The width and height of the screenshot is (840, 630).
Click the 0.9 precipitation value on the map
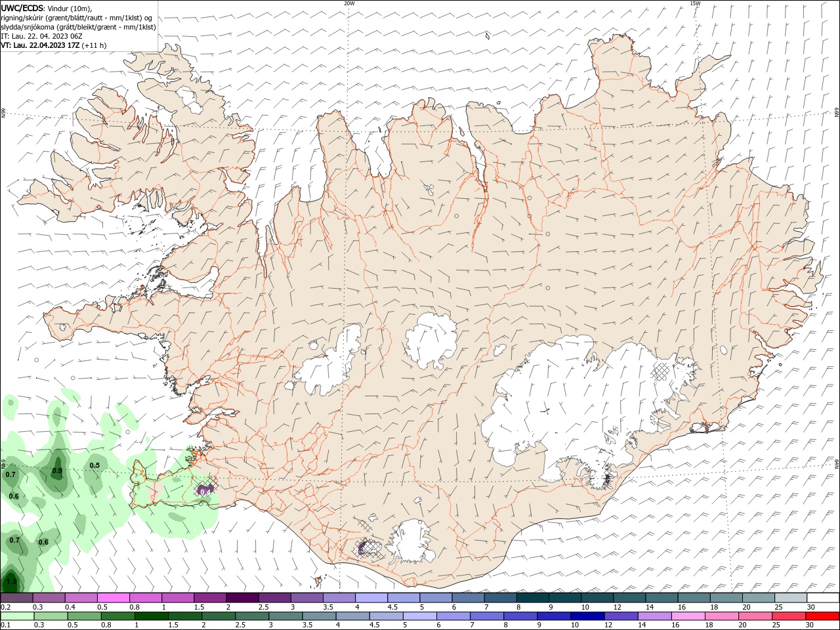[57, 471]
